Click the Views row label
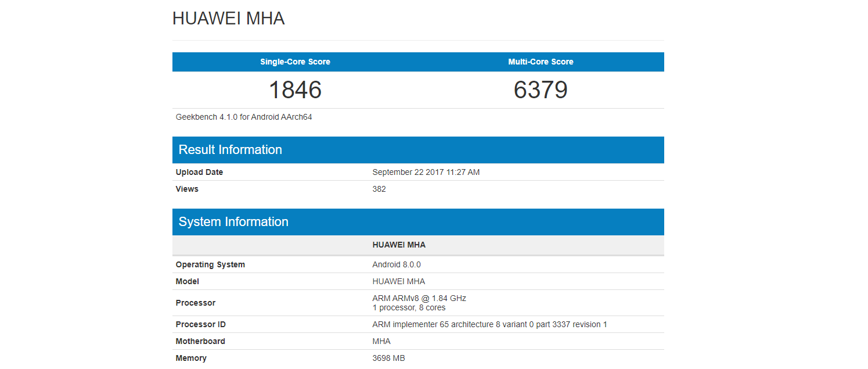Image resolution: width=868 pixels, height=369 pixels. click(x=187, y=189)
